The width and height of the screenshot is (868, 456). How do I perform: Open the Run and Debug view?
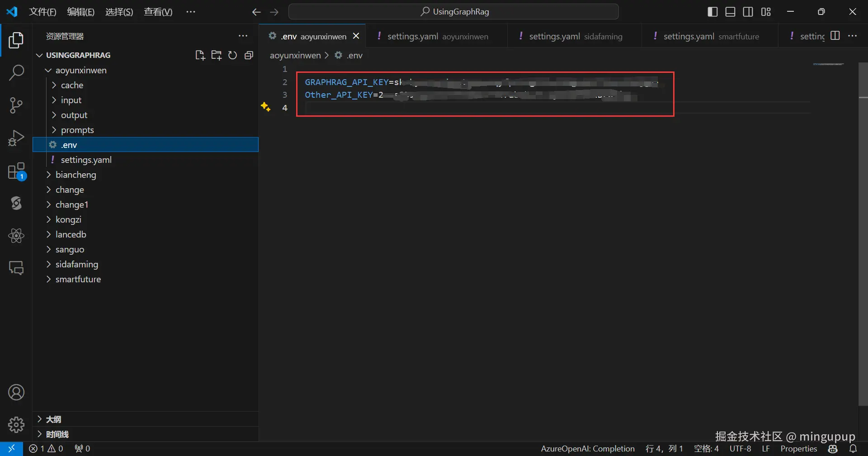coord(16,138)
